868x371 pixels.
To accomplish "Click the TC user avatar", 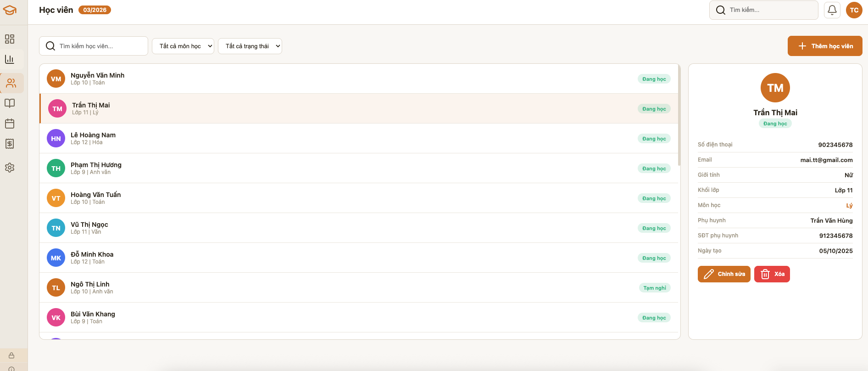I will (854, 10).
